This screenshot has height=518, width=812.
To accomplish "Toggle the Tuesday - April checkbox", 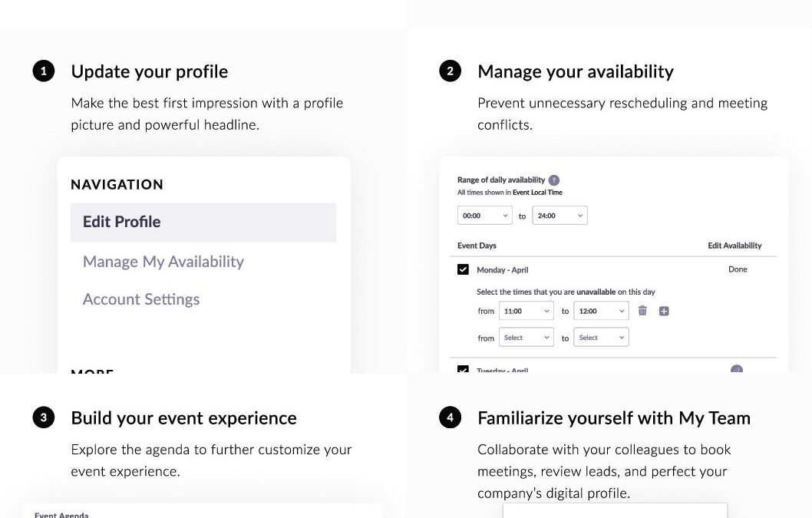I will click(x=463, y=371).
